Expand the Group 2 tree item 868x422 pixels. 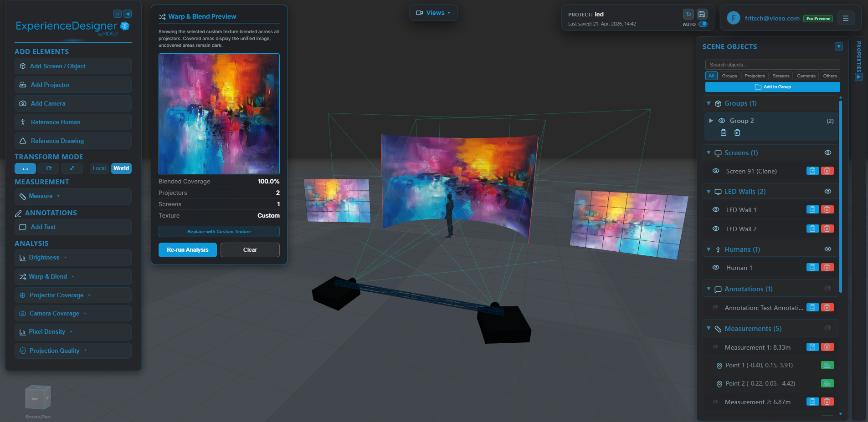[711, 121]
